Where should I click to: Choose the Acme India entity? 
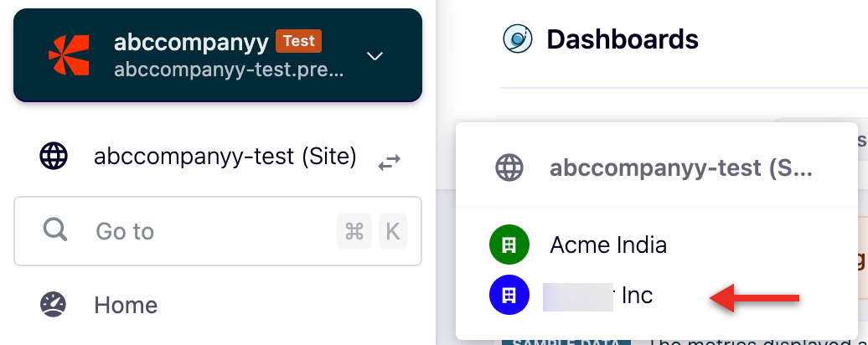tap(608, 245)
